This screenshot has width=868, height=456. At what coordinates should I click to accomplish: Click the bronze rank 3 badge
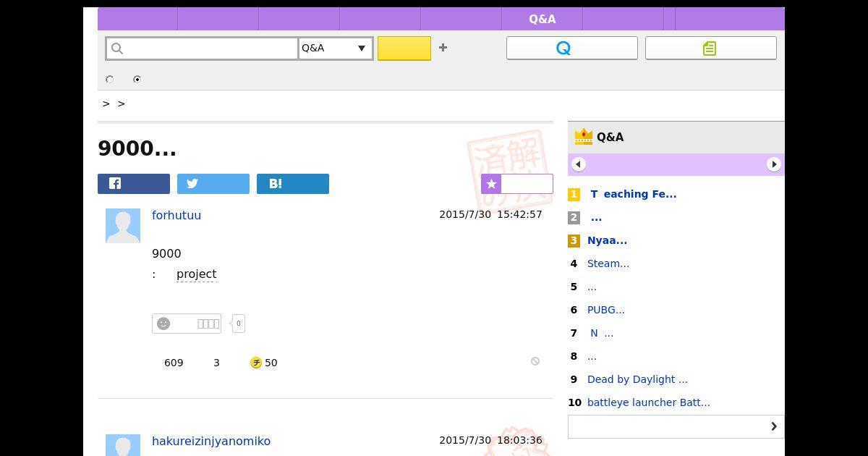tap(574, 240)
